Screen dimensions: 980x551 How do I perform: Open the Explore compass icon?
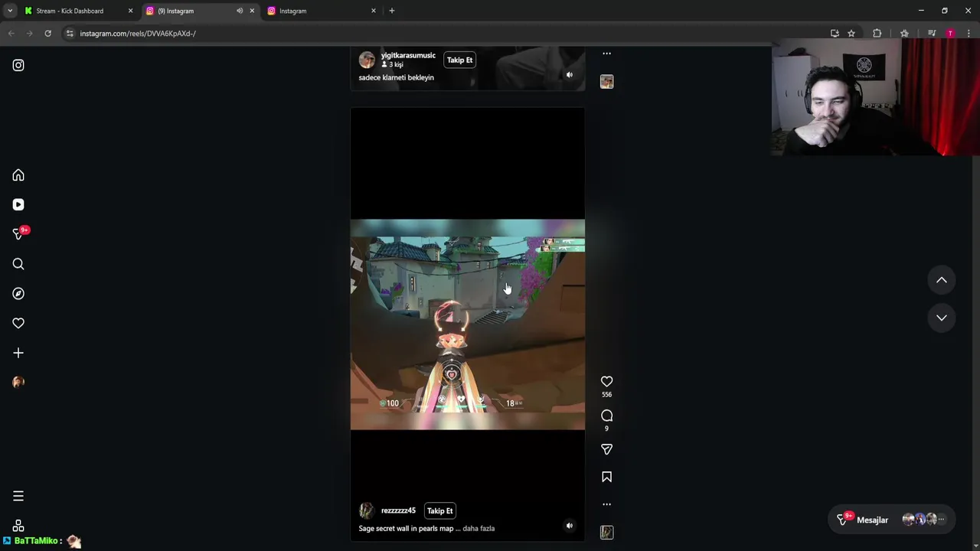(x=18, y=294)
